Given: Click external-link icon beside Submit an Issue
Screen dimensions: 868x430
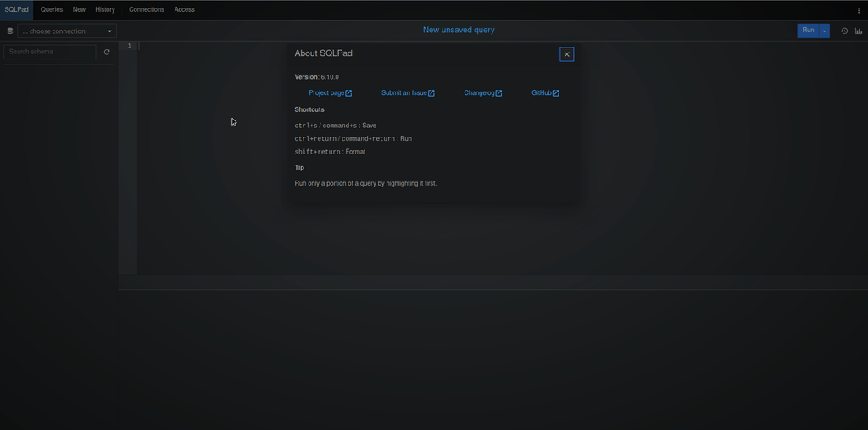Looking at the screenshot, I should pos(431,93).
